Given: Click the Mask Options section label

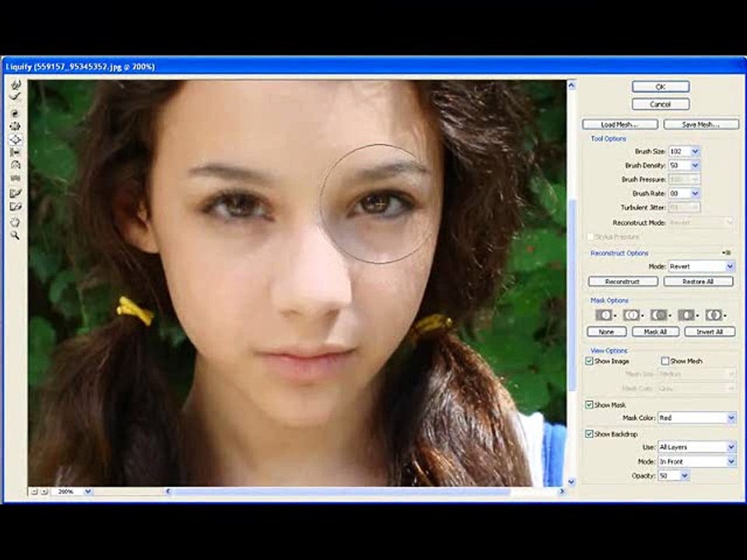Looking at the screenshot, I should pyautogui.click(x=609, y=300).
